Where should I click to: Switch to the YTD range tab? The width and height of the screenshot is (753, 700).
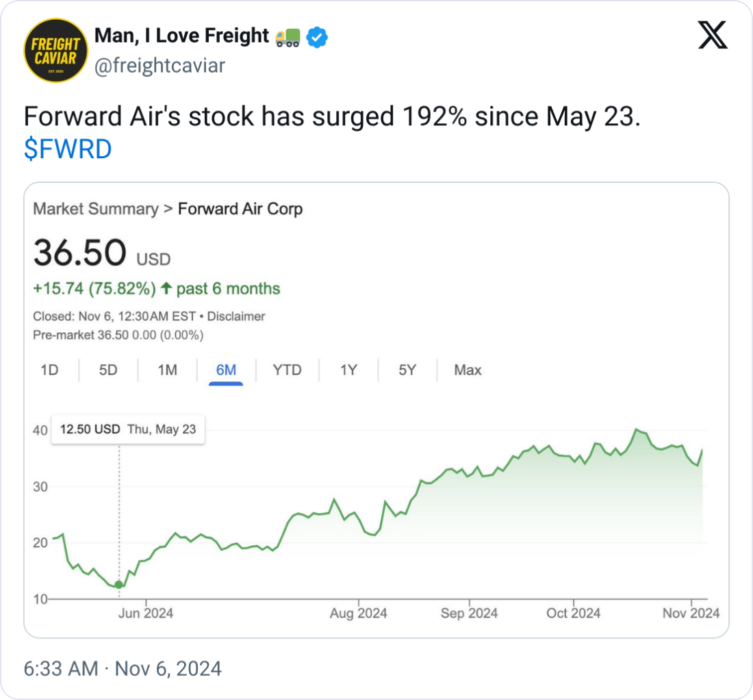(287, 370)
